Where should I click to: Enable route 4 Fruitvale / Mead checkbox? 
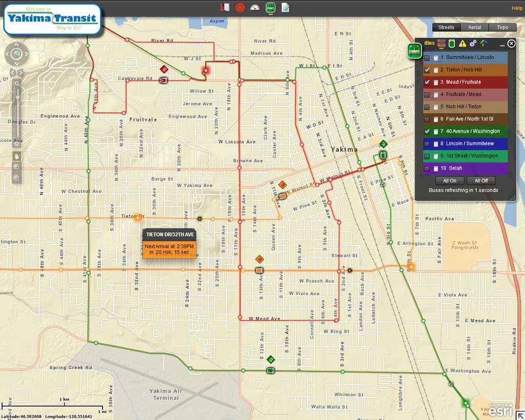(427, 95)
